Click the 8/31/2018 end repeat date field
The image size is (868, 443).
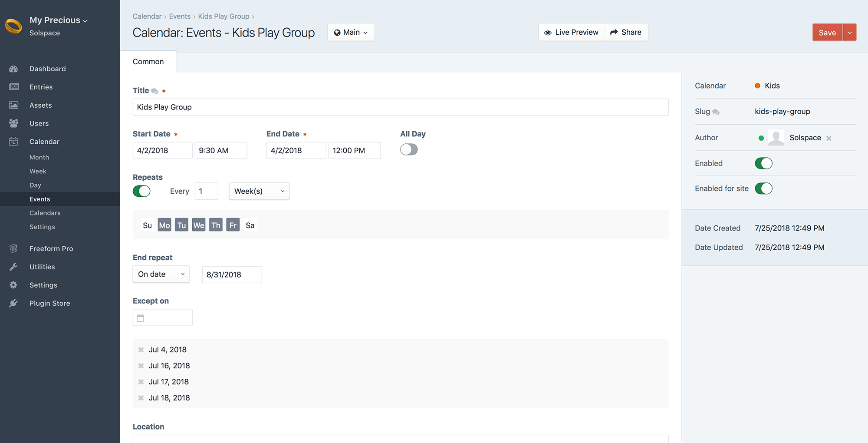pyautogui.click(x=232, y=274)
